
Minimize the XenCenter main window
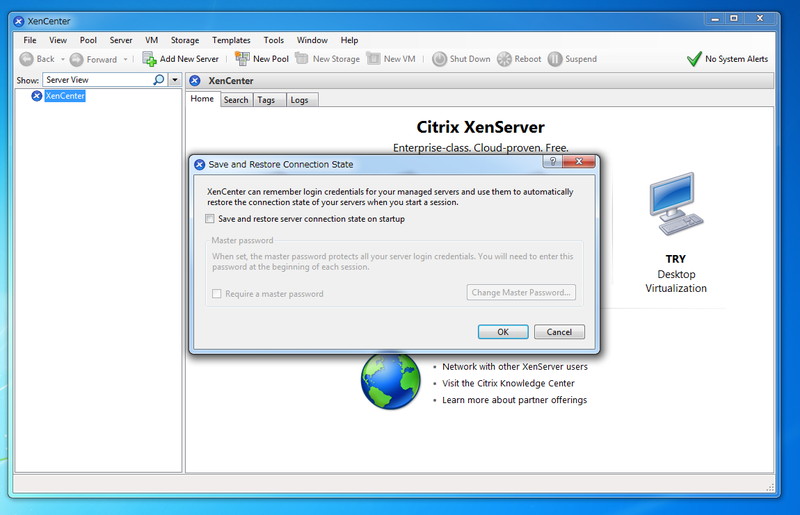(715, 19)
